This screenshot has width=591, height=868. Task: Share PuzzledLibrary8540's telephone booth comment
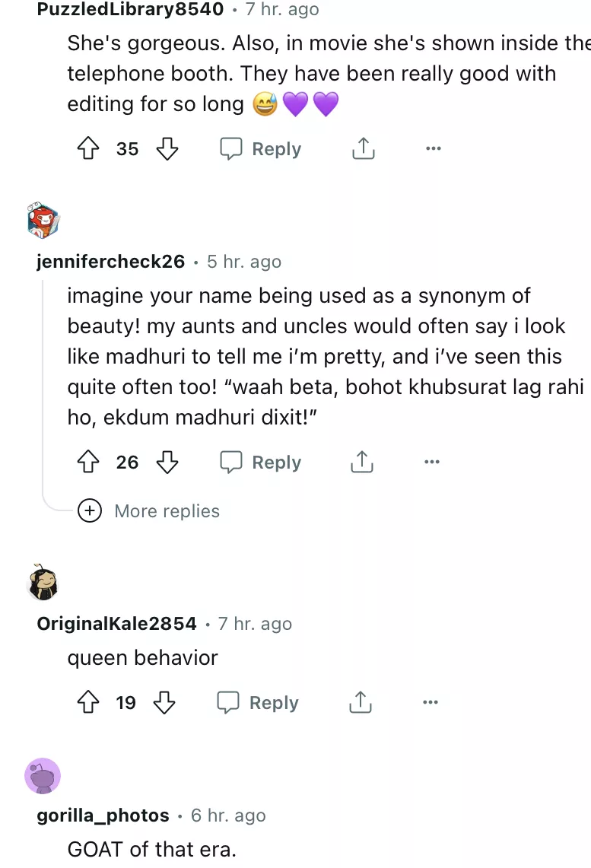[x=363, y=149]
